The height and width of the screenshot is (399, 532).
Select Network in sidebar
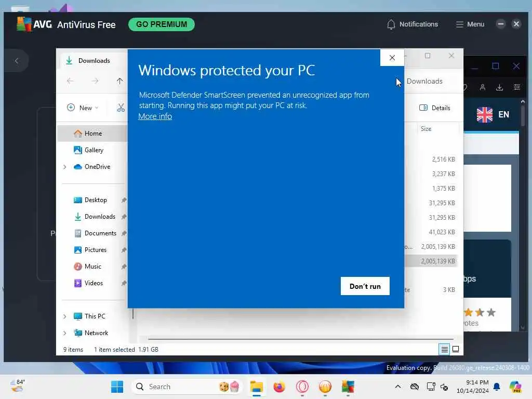pos(96,333)
